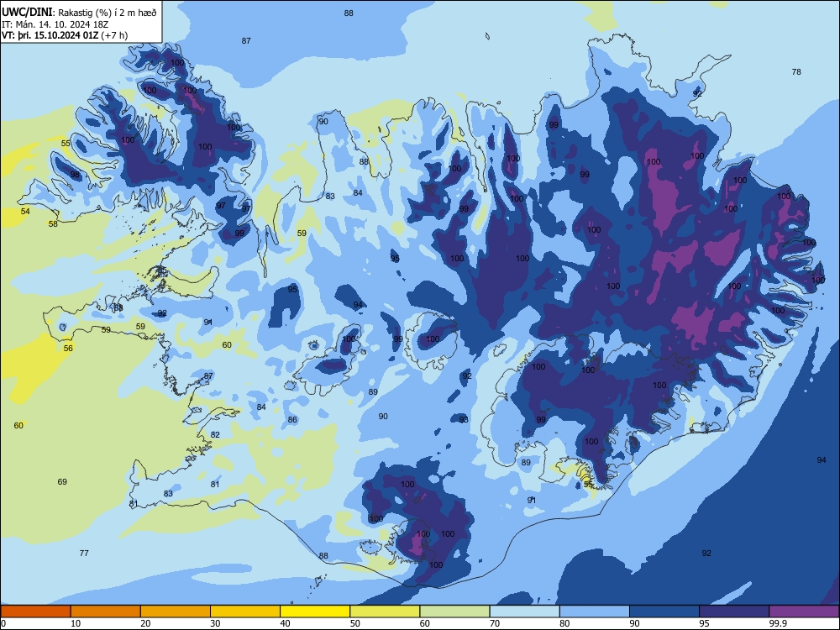Select the 'Rakastig (%) í 2 m hæð' caption
This screenshot has width=840, height=630.
pos(108,13)
